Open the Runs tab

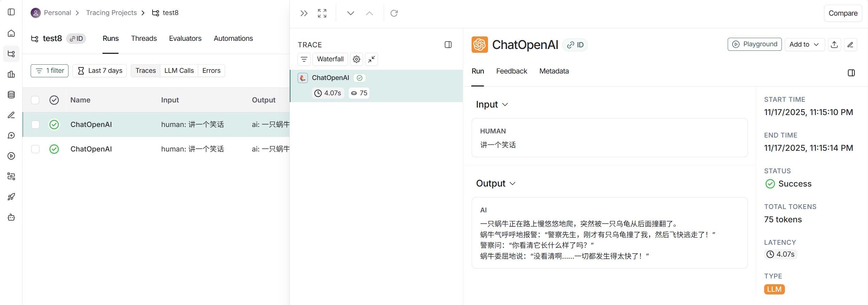tap(111, 38)
